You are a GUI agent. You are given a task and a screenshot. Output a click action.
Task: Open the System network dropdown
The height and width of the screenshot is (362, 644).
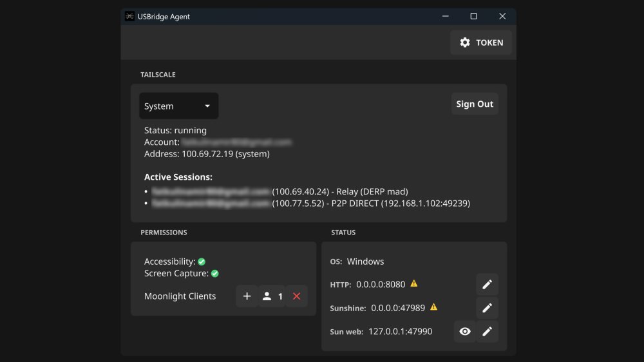(178, 106)
